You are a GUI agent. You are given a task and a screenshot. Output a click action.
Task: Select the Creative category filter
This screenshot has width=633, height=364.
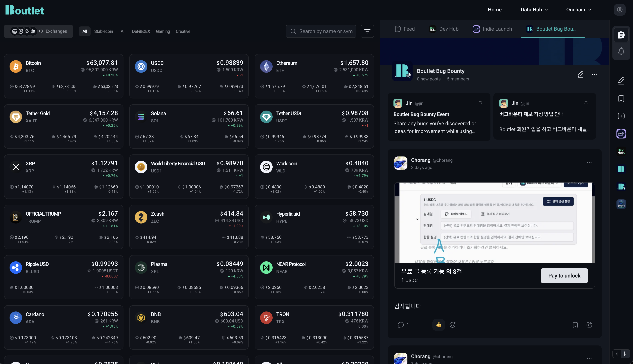[x=183, y=32]
